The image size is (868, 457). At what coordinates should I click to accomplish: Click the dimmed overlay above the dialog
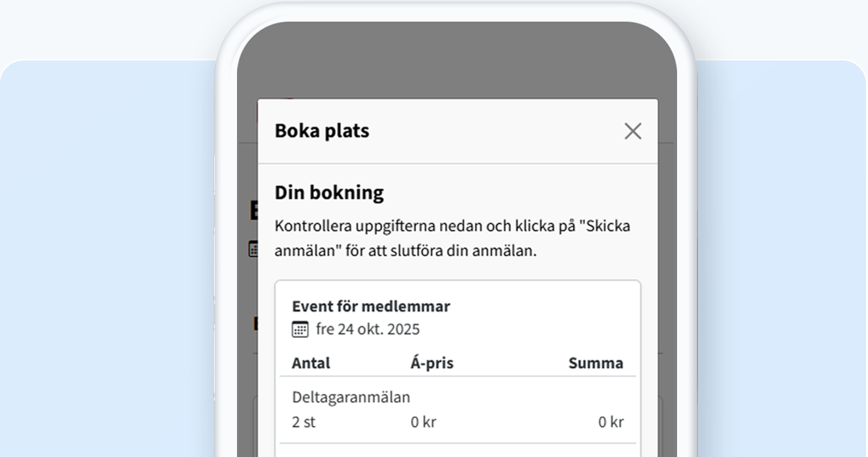(457, 60)
